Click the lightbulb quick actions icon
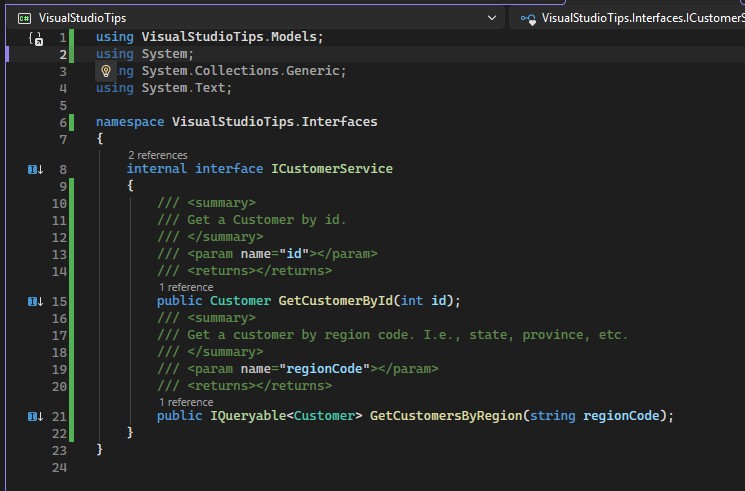Viewport: 745px width, 491px height. pos(105,71)
